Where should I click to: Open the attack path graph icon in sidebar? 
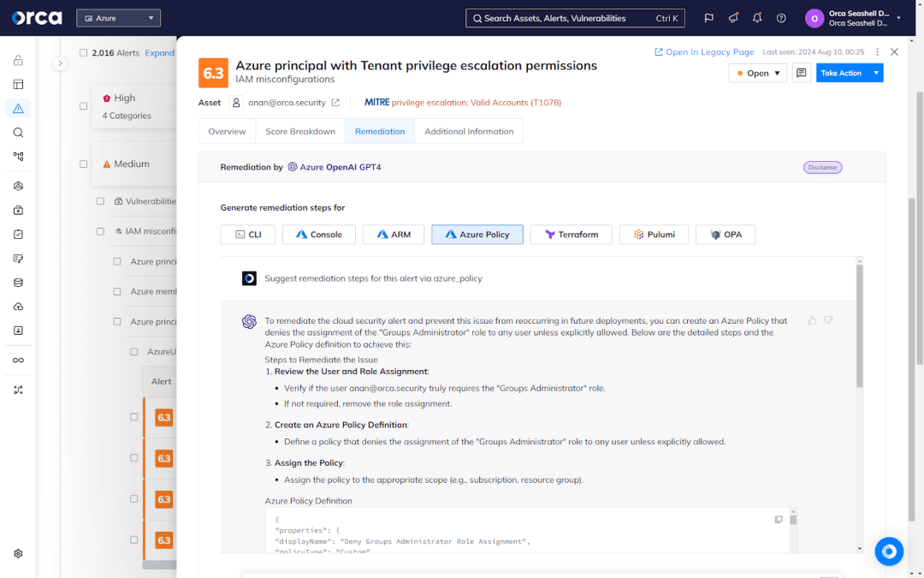coord(18,157)
